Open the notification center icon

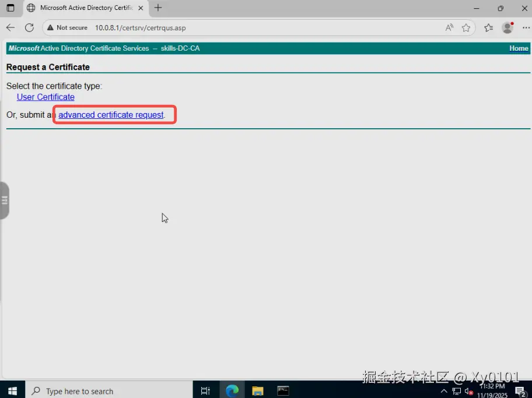[x=520, y=391]
